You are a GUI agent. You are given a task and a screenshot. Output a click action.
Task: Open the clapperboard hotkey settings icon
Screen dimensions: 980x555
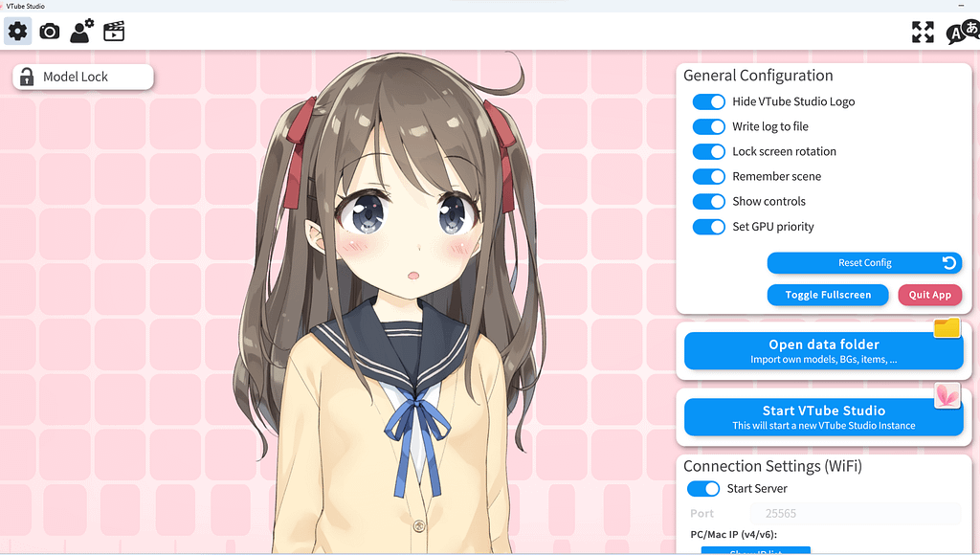pyautogui.click(x=115, y=32)
